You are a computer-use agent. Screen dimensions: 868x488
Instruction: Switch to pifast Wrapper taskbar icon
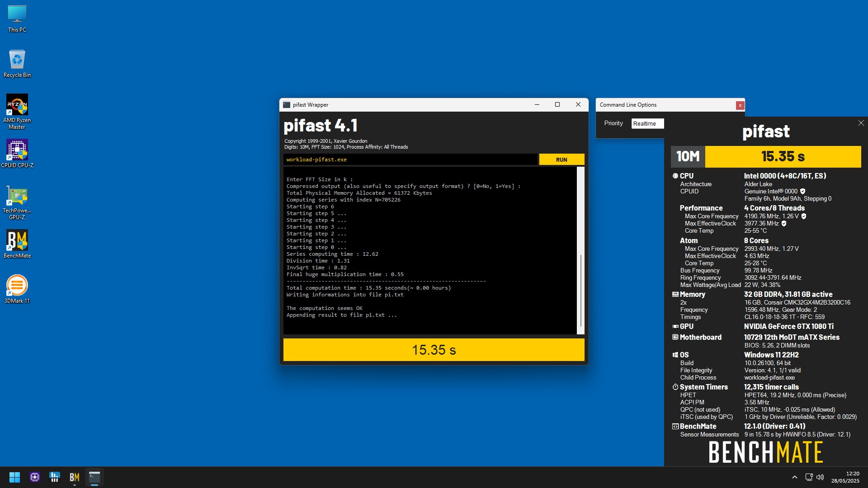[x=94, y=477]
